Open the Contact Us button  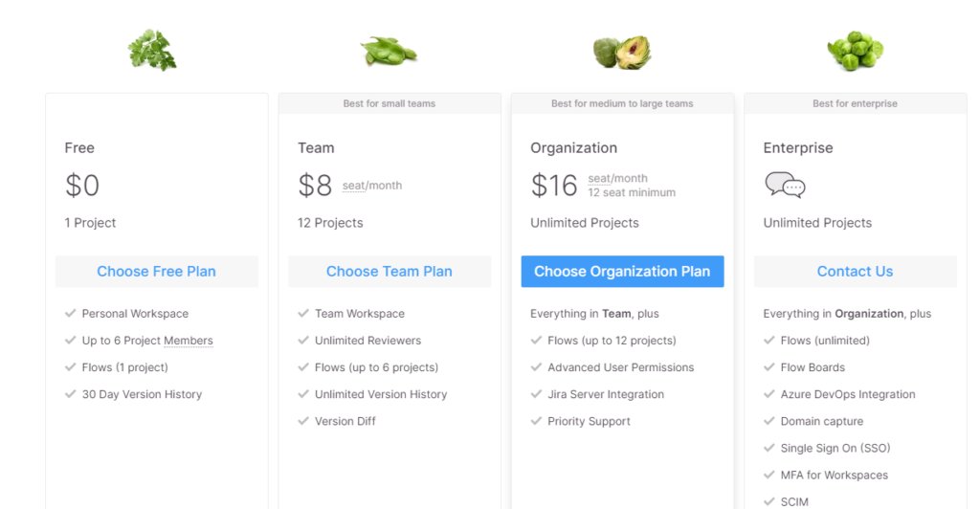coord(855,271)
